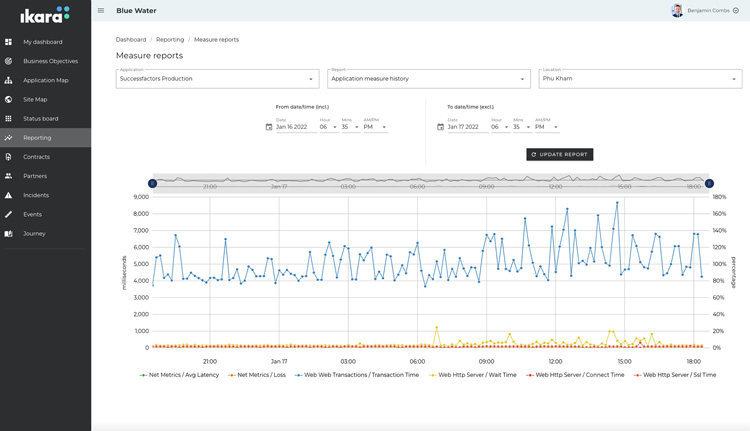Viewport: 750px width, 431px height.
Task: Click the My dashboard sidebar icon
Action: click(x=9, y=42)
